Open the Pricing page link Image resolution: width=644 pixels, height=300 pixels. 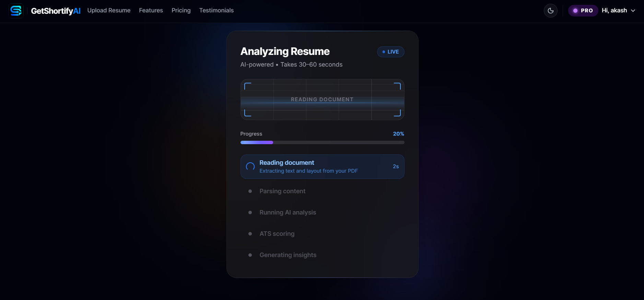[181, 10]
